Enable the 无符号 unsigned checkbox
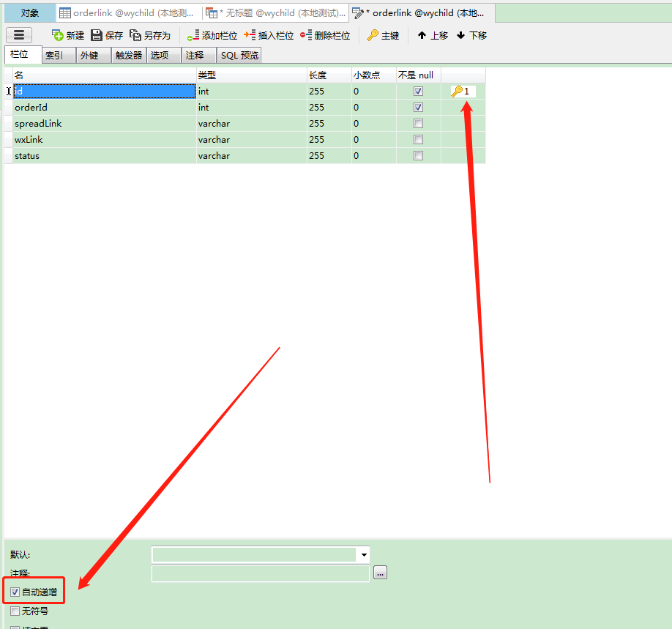672x629 pixels. tap(15, 611)
